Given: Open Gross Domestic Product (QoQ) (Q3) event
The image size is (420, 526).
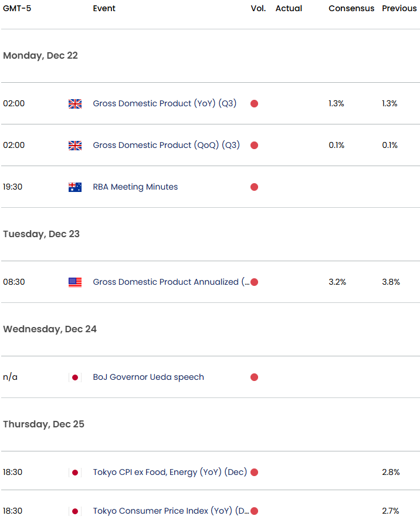Looking at the screenshot, I should (x=166, y=146).
